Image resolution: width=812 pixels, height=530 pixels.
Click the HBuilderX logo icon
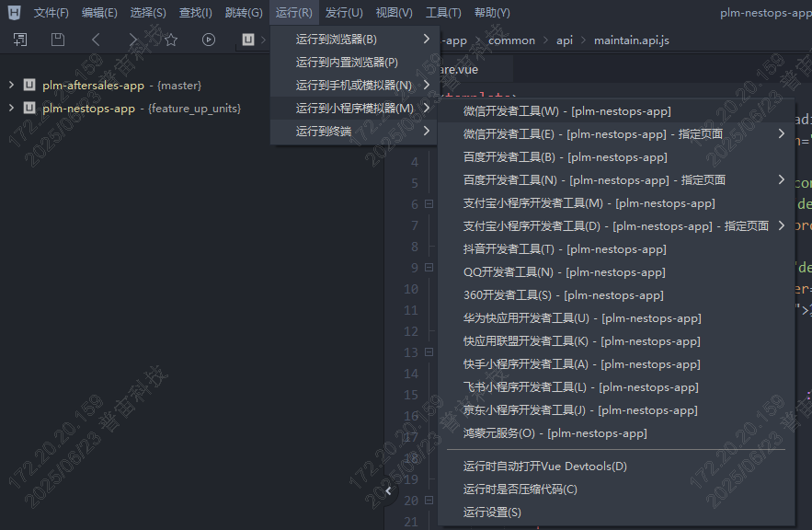[15, 13]
